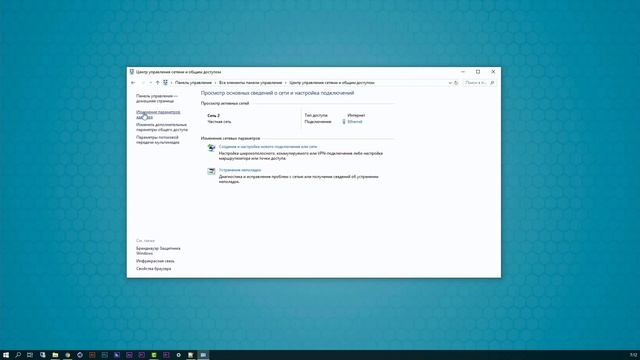Go up one level with Up arrow
Screen dimensions: 640x360
pos(158,83)
